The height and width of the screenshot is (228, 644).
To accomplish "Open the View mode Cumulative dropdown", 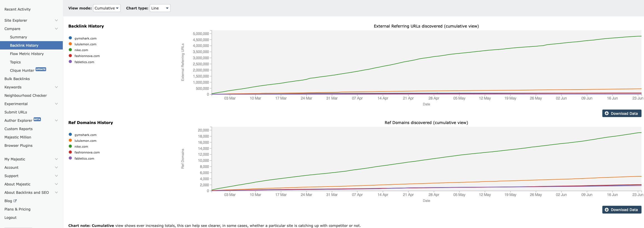I will point(107,8).
